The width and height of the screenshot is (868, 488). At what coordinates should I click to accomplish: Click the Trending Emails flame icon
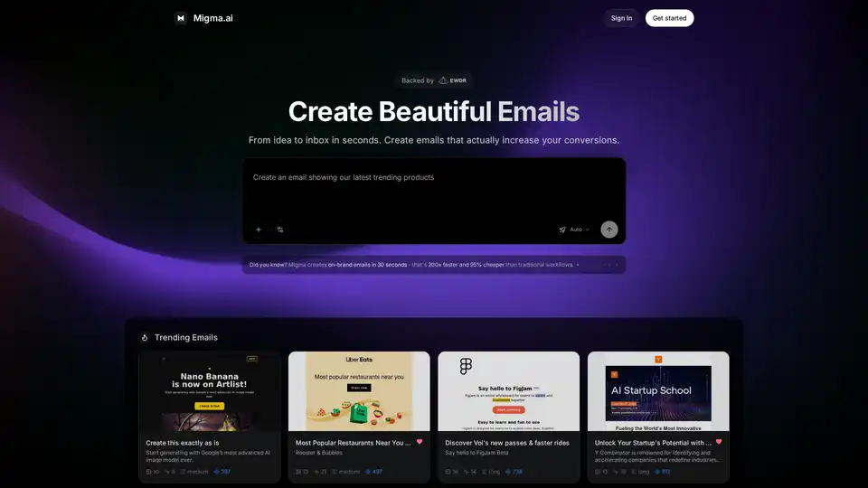[x=144, y=337]
